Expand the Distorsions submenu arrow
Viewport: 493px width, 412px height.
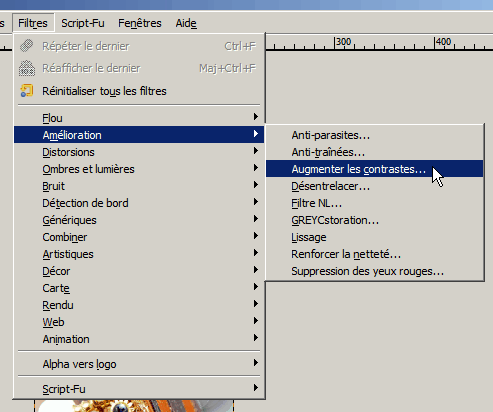(x=256, y=151)
